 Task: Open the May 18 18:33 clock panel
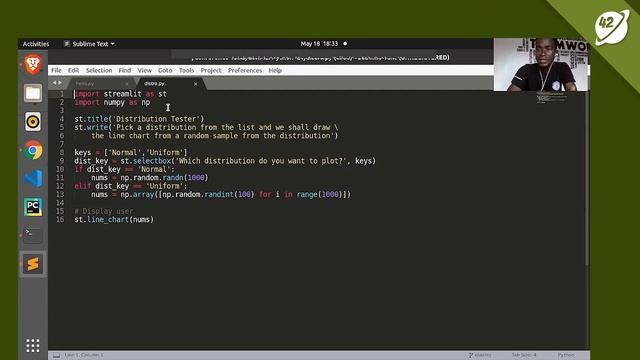(x=323, y=44)
